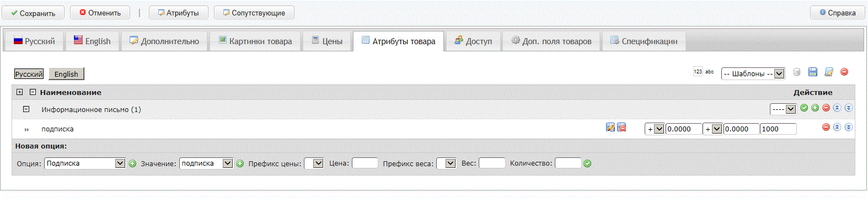Collapse the Информационное письмо group
This screenshot has width=868, height=201.
pyautogui.click(x=26, y=109)
